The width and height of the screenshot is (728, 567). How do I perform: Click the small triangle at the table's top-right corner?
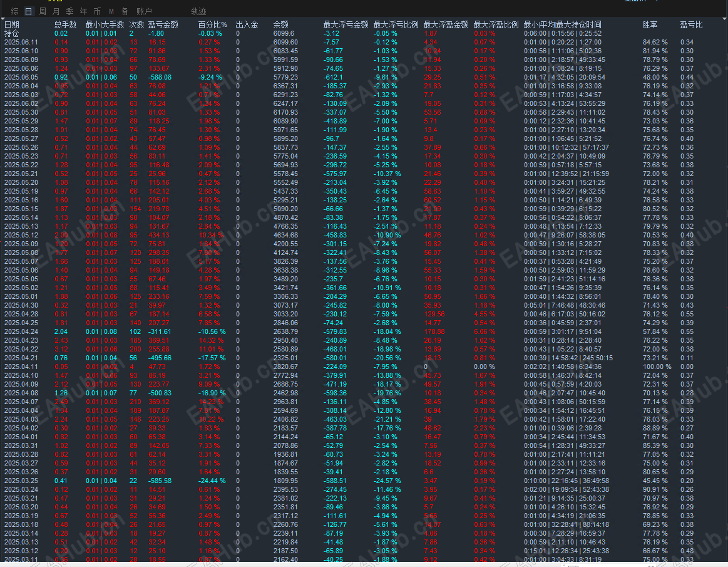click(x=725, y=19)
